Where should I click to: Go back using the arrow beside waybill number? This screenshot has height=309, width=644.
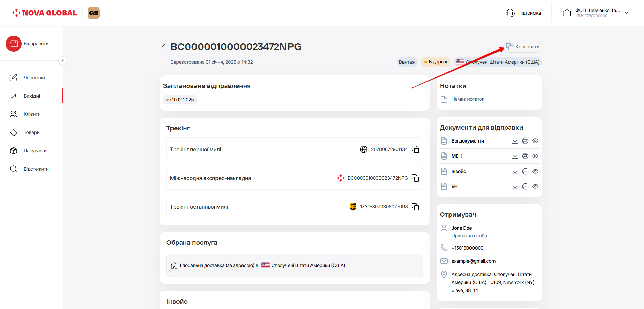164,47
